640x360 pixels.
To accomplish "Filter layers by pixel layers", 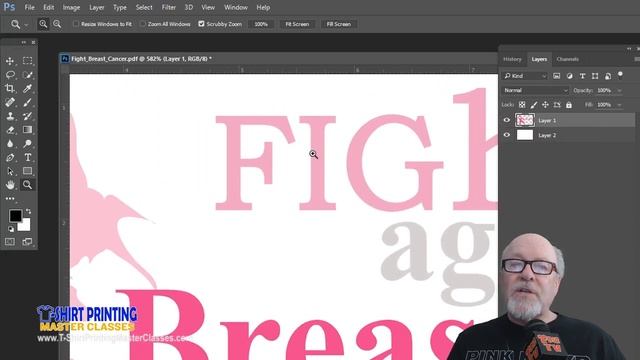I will pos(556,76).
